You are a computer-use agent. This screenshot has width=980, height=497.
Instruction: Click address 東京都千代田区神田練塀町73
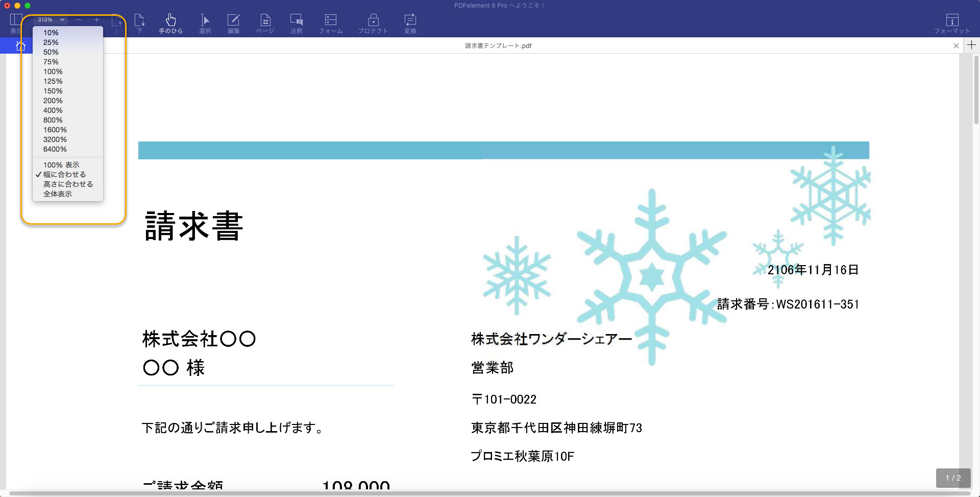(x=556, y=428)
